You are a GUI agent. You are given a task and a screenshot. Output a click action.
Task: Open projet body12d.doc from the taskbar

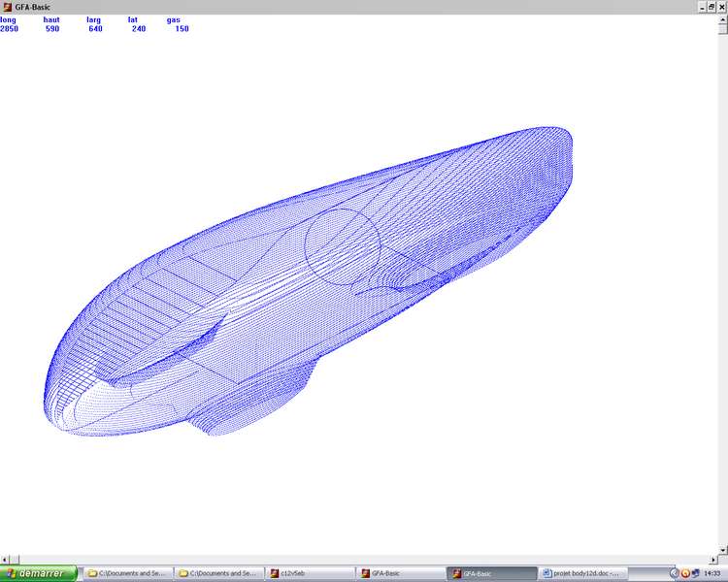582,573
